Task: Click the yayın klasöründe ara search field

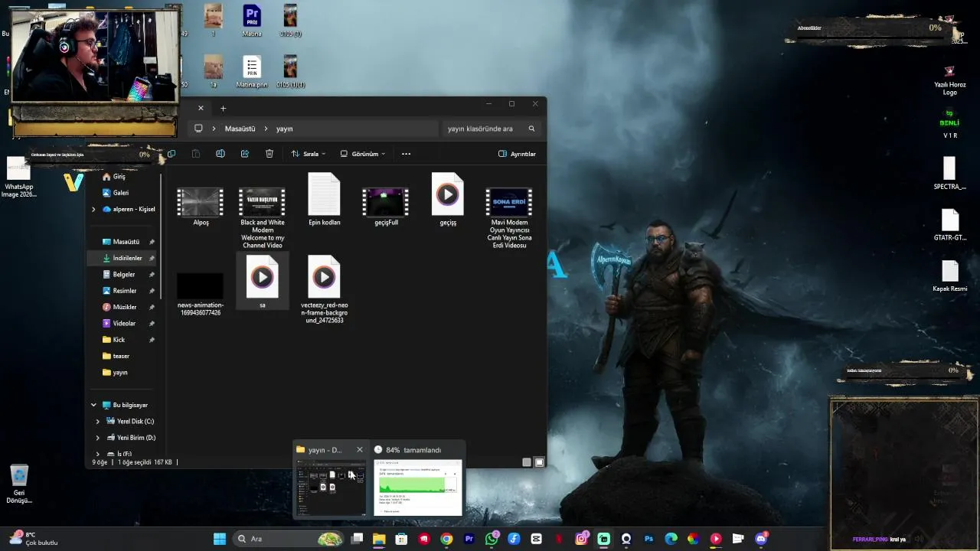Action: 491,129
